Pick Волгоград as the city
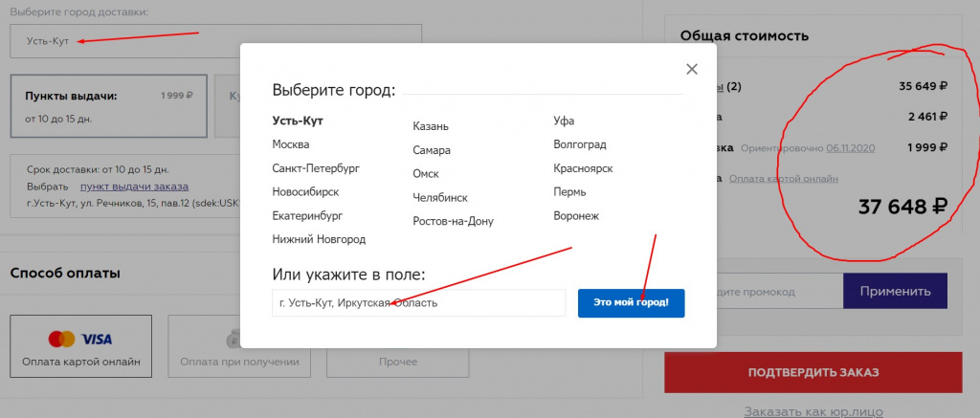This screenshot has width=980, height=418. [579, 144]
